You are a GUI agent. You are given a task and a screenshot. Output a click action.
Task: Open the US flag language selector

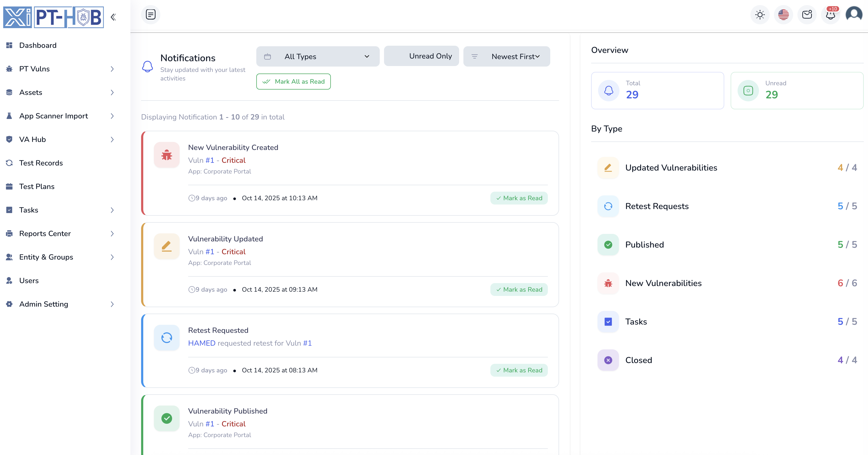pyautogui.click(x=784, y=15)
